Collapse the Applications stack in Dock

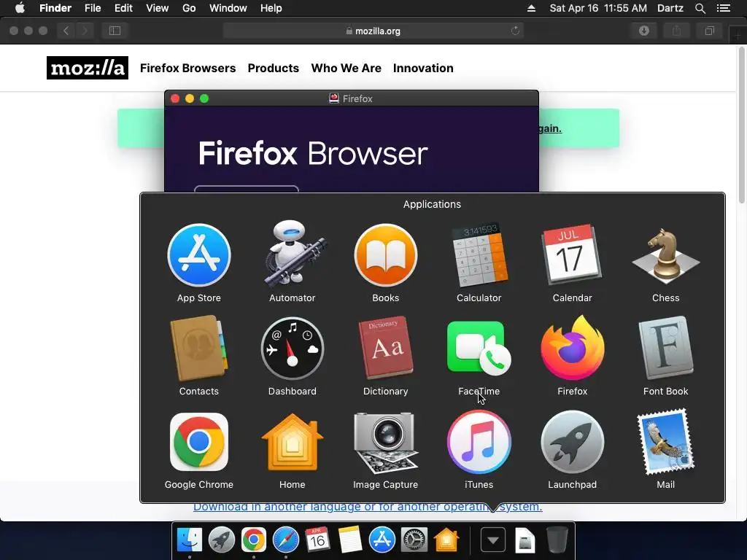(x=493, y=540)
